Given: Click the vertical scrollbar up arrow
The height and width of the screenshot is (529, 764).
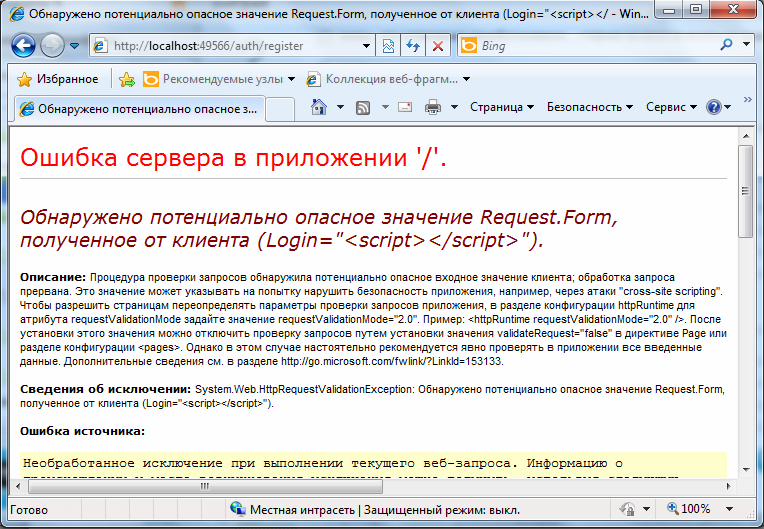Looking at the screenshot, I should click(745, 136).
